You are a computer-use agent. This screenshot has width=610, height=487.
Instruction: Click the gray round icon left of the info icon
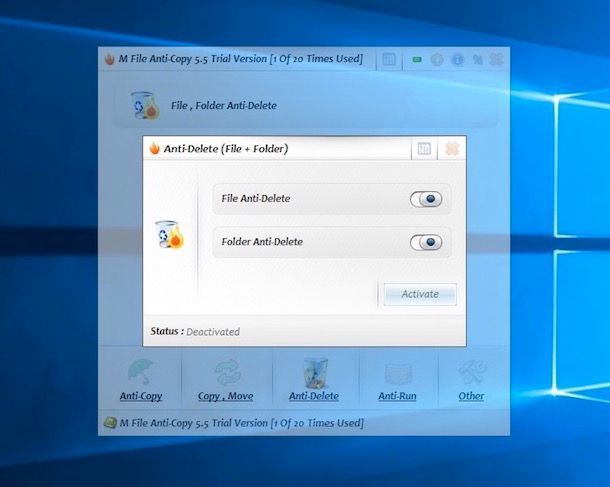[x=437, y=60]
